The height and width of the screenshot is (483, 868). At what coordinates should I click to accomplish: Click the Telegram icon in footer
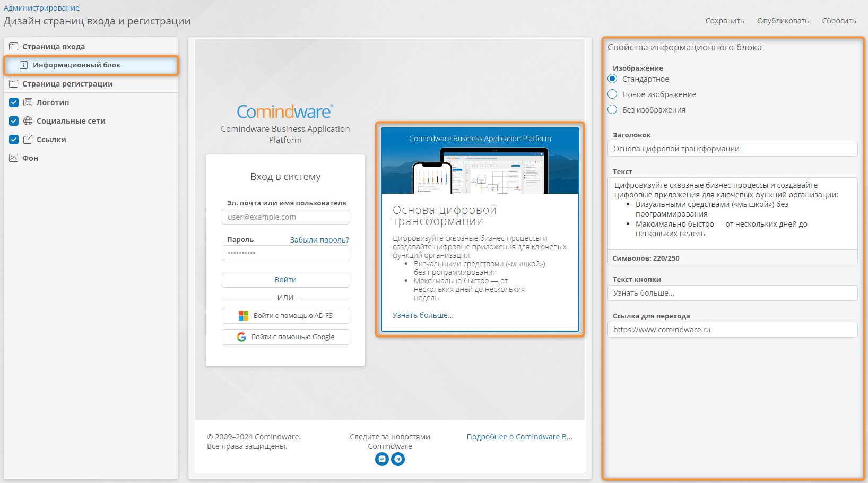(398, 459)
